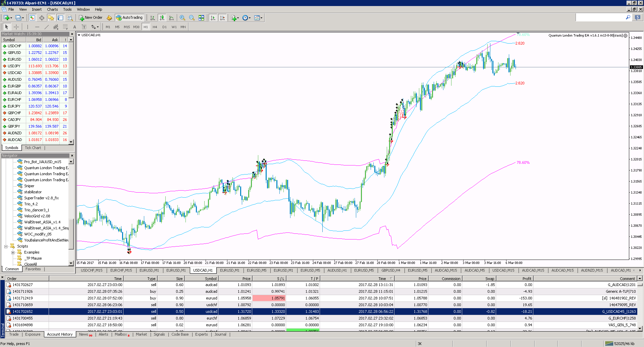
Task: Select the Sniper expert advisor
Action: click(29, 186)
